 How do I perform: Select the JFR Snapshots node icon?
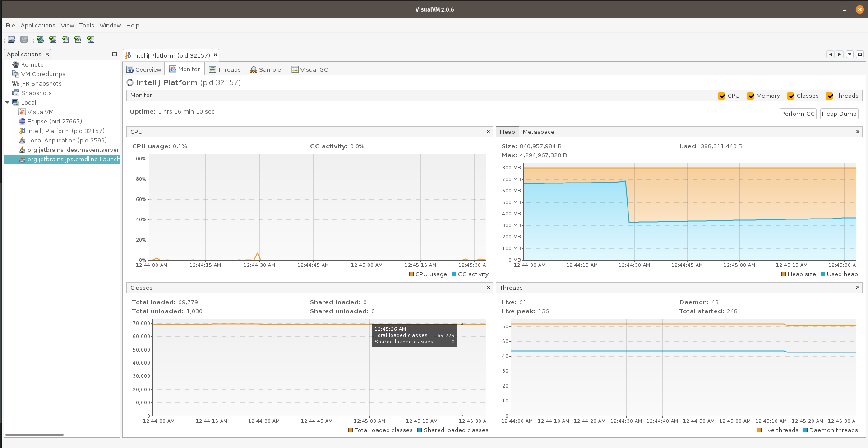[16, 83]
